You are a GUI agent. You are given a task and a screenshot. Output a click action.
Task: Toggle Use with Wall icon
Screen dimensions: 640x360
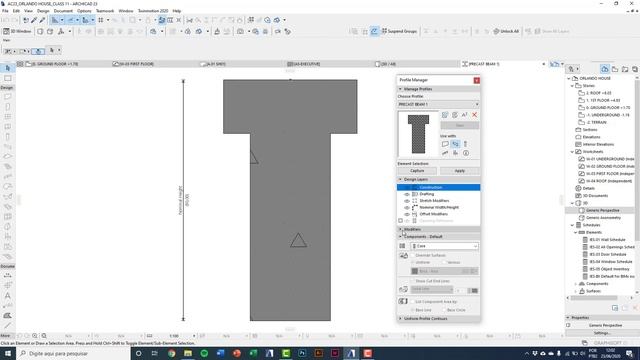(445, 144)
